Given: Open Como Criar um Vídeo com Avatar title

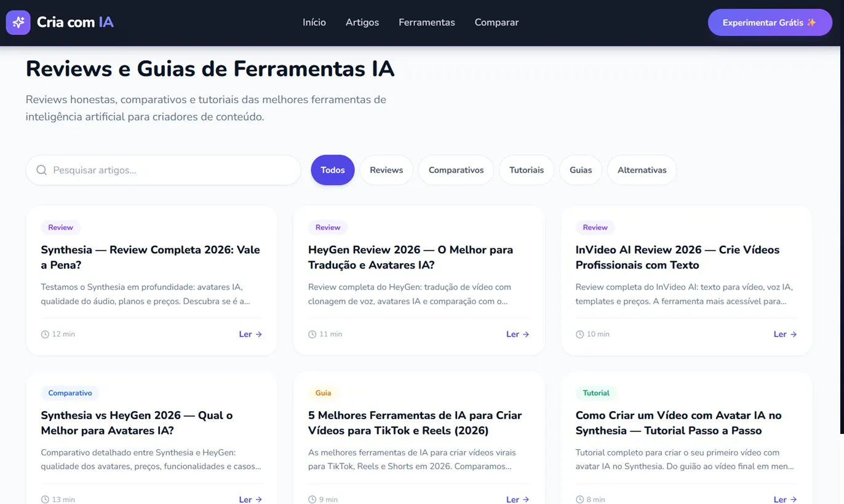Looking at the screenshot, I should 679,423.
